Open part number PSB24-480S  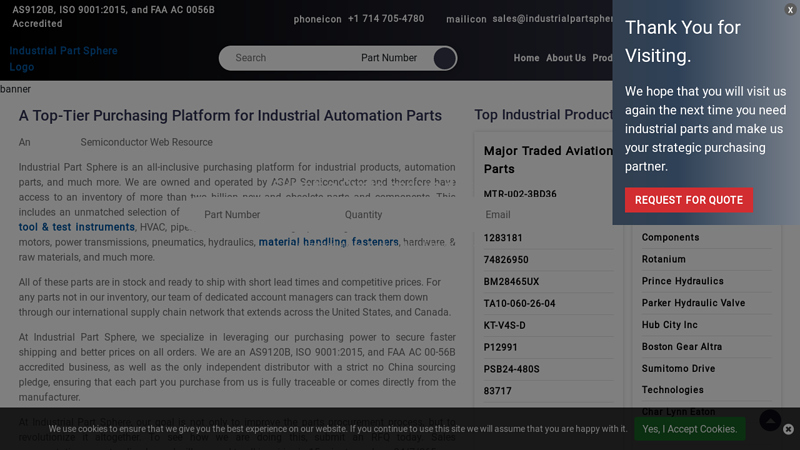(511, 369)
